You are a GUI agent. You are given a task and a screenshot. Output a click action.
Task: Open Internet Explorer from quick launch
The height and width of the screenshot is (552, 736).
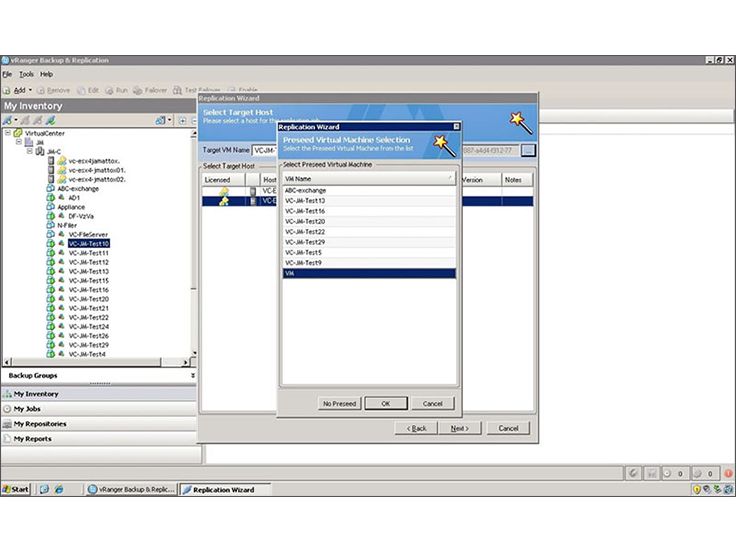(59, 490)
